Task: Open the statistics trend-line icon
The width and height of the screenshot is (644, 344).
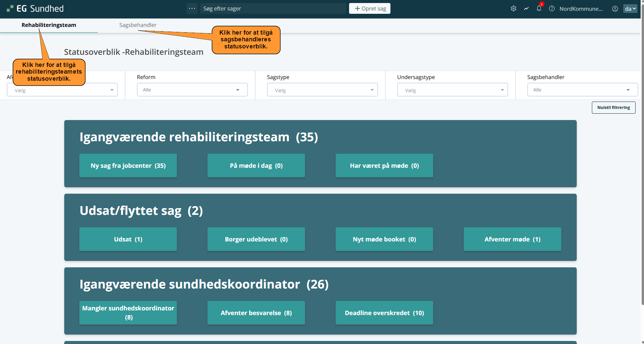Action: (x=526, y=9)
